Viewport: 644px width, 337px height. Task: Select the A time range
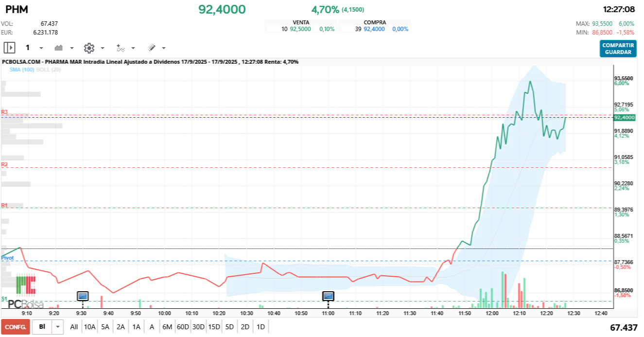point(152,327)
